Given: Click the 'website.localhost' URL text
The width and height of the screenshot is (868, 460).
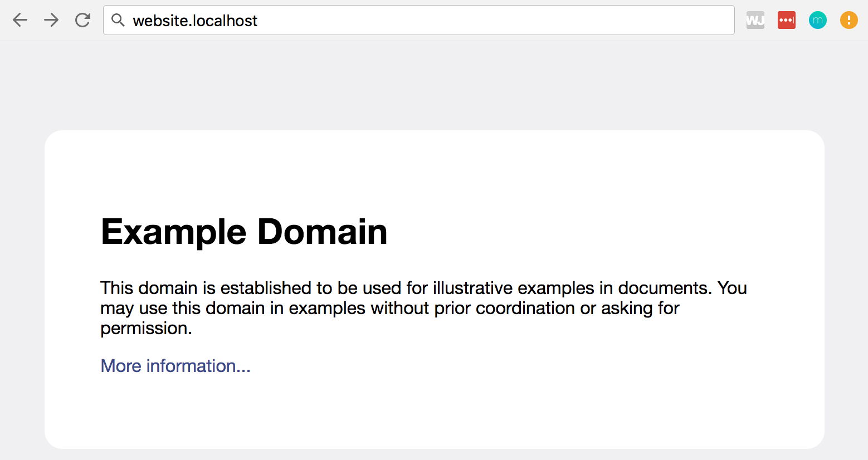Looking at the screenshot, I should [x=195, y=21].
